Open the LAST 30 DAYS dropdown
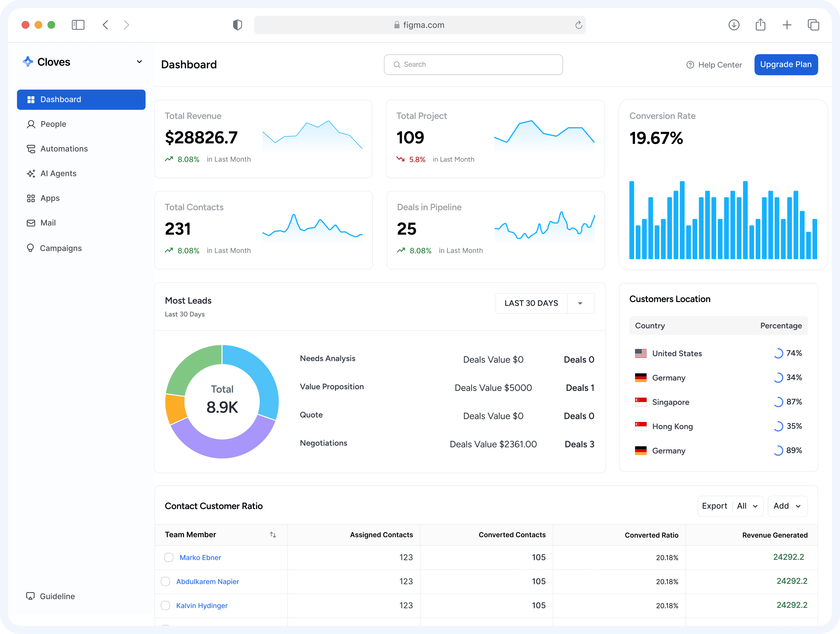This screenshot has width=840, height=634. [x=545, y=303]
